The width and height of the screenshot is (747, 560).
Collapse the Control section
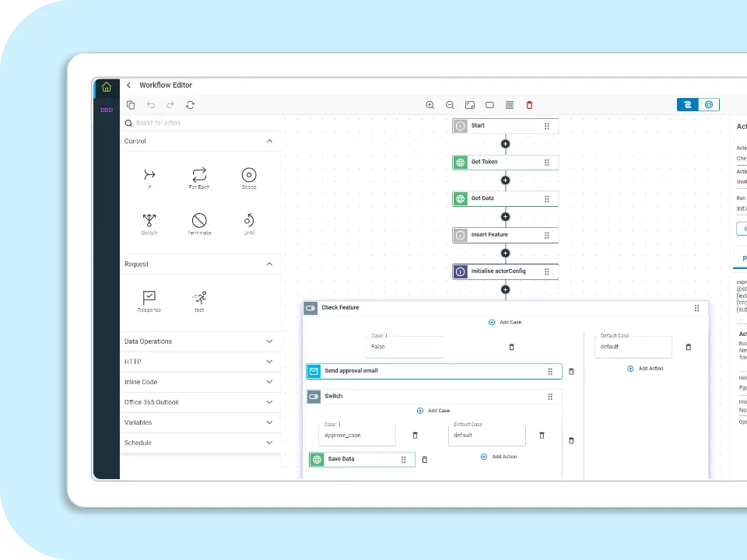click(269, 142)
